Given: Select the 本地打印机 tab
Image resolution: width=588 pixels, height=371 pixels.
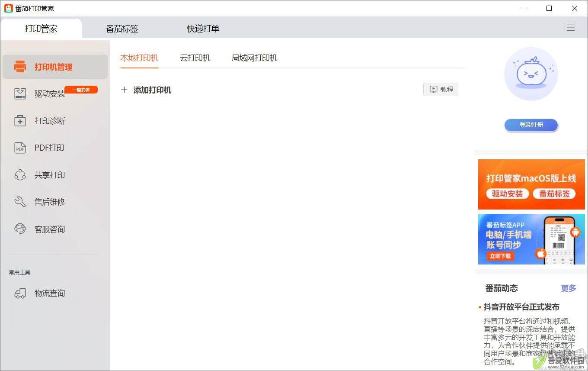Looking at the screenshot, I should [x=139, y=58].
